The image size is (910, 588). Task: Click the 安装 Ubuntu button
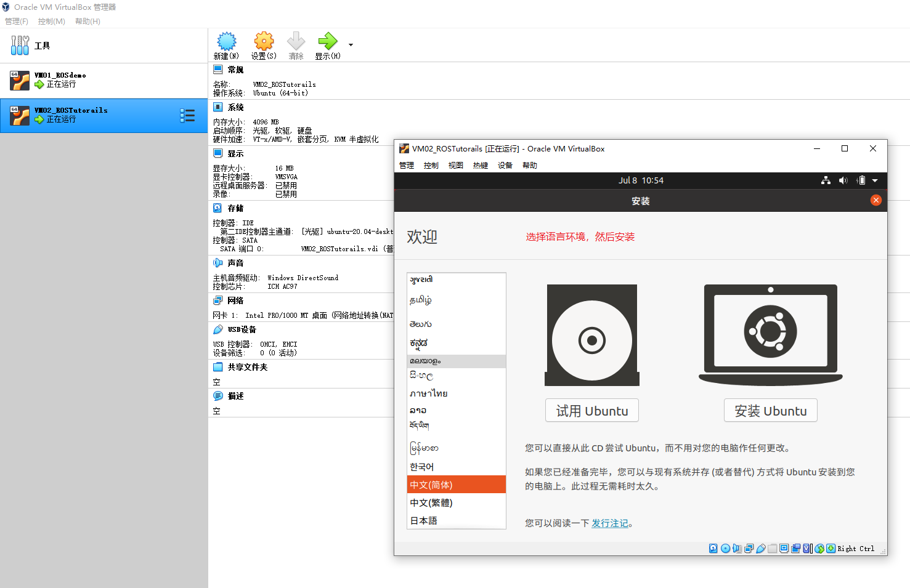pyautogui.click(x=770, y=410)
